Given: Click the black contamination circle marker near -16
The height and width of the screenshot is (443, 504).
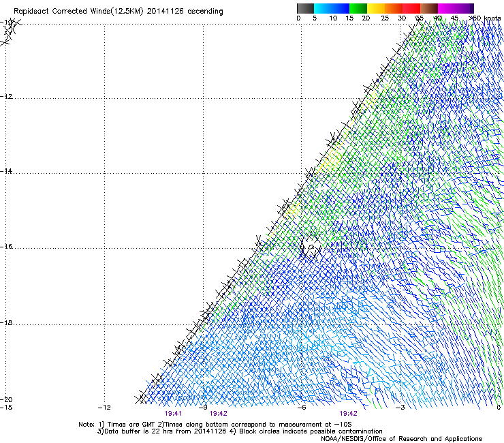Looking at the screenshot, I should click(x=311, y=247).
